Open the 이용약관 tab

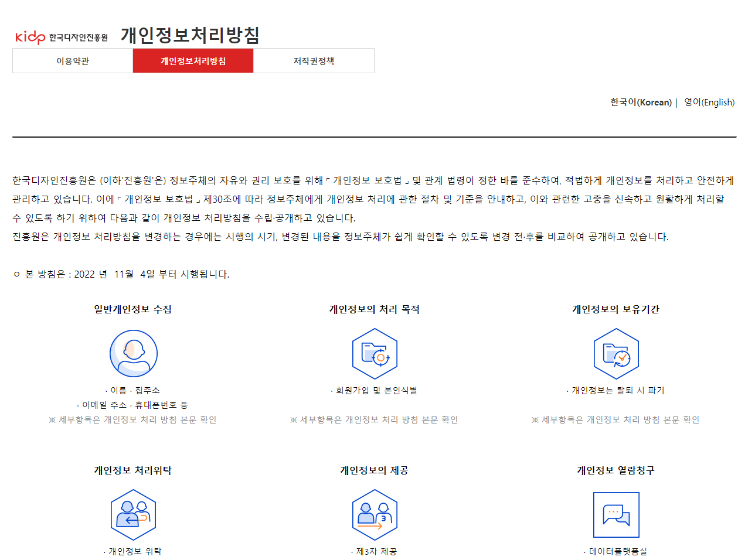click(73, 61)
